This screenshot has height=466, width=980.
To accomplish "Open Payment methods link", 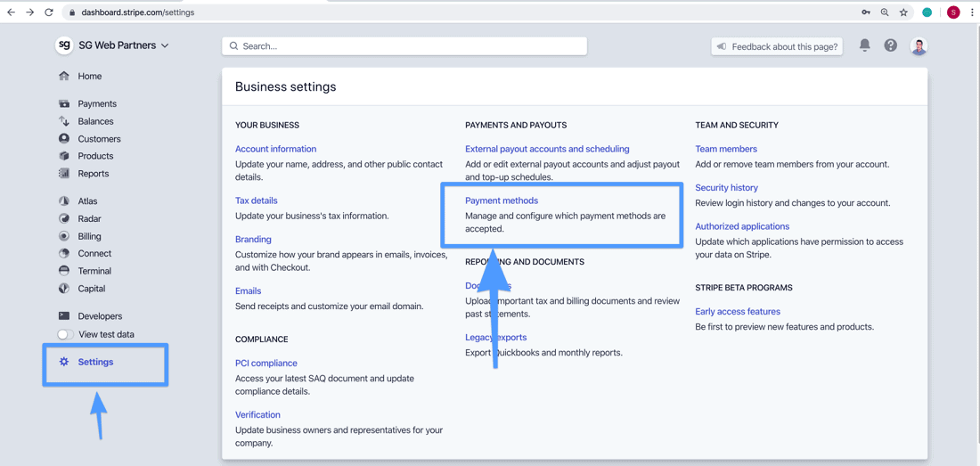I will 502,200.
